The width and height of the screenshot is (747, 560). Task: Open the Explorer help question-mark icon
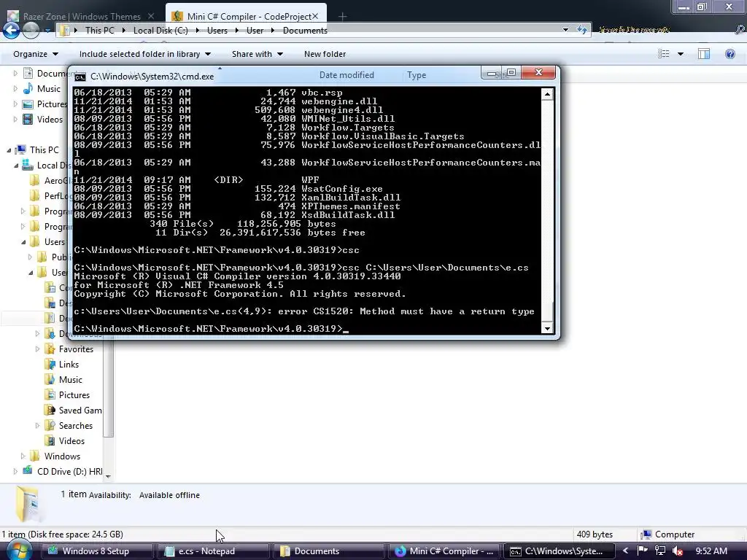pyautogui.click(x=729, y=54)
